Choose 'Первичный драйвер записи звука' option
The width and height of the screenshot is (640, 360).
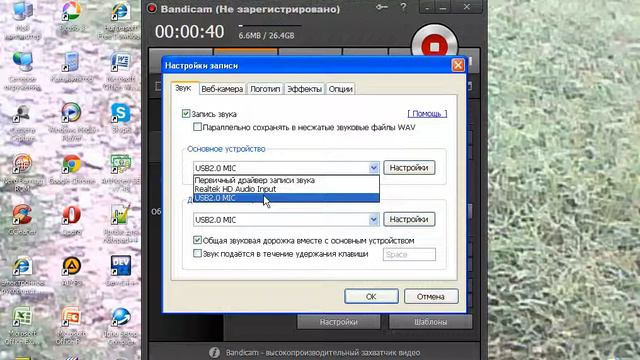287,180
